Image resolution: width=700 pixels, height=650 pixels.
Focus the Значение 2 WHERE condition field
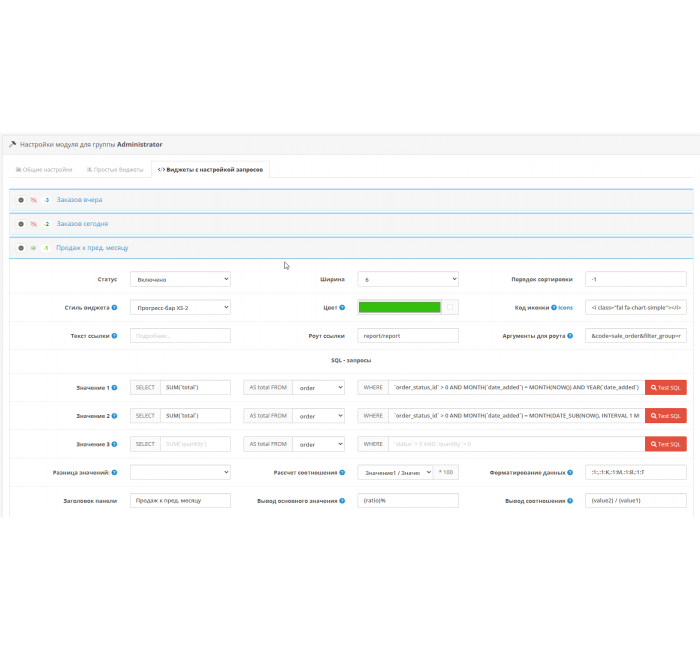pyautogui.click(x=517, y=416)
